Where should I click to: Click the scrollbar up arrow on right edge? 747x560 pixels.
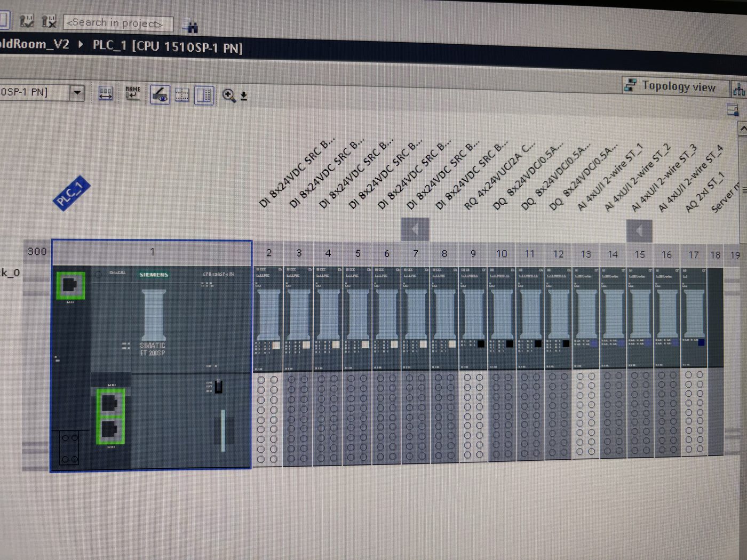pos(742,129)
